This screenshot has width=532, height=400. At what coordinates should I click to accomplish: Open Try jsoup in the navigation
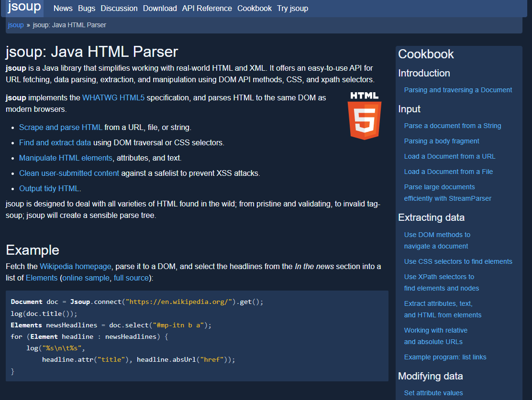(x=292, y=9)
